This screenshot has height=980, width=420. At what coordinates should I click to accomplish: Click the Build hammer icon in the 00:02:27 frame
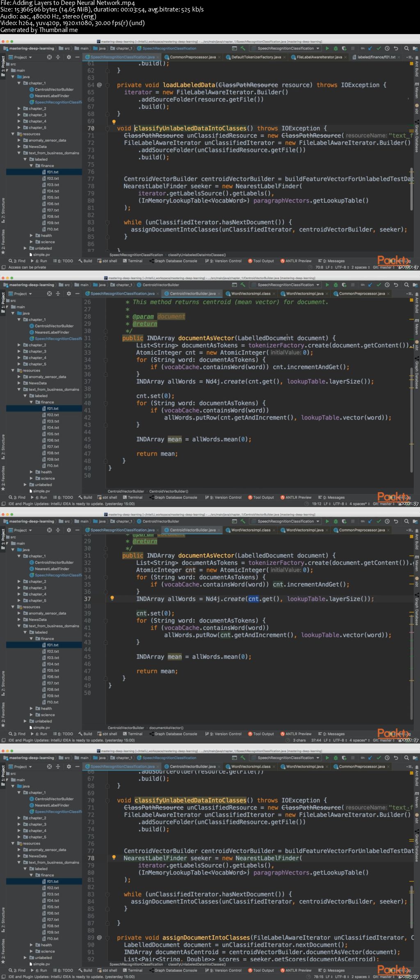[243, 521]
